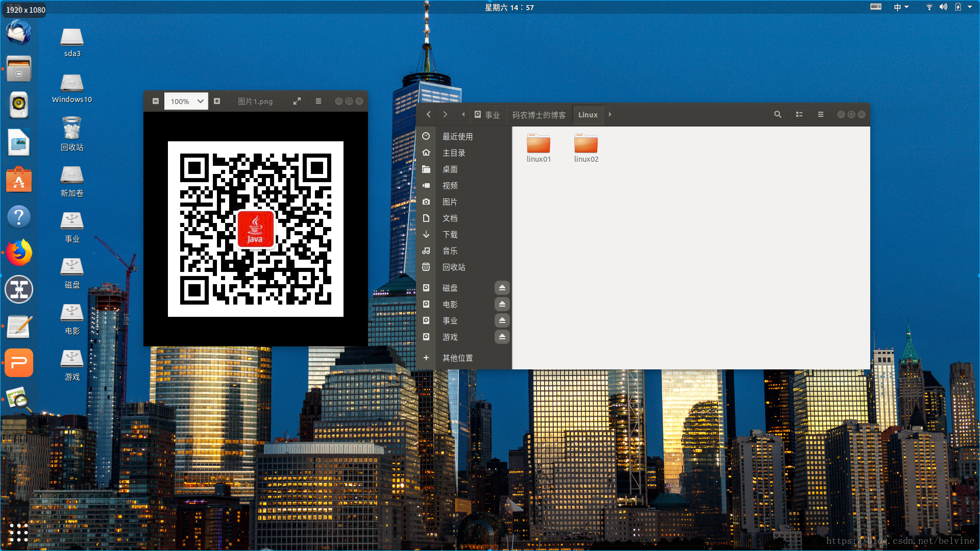This screenshot has height=551, width=980.
Task: Open the Files app from the dock
Action: click(x=19, y=69)
